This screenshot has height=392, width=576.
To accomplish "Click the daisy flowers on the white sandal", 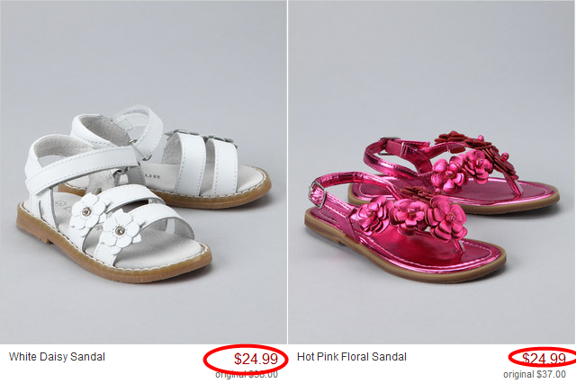I will point(106,224).
